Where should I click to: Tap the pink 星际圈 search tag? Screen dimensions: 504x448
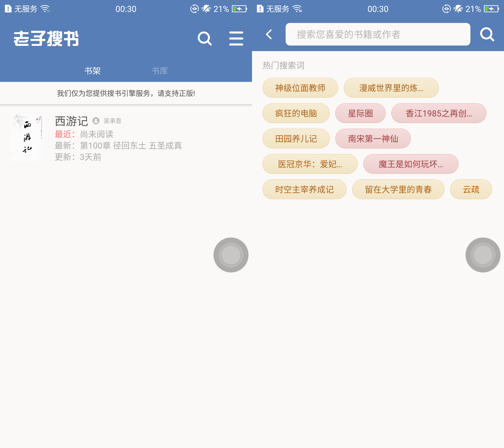point(360,113)
